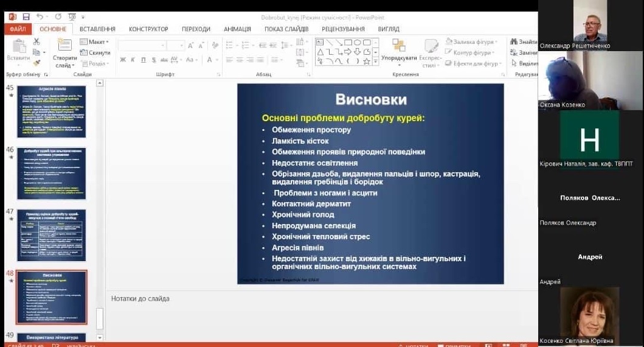The image size is (644, 347).
Task: Open Експрес-стилі quick styles
Action: coord(431,53)
